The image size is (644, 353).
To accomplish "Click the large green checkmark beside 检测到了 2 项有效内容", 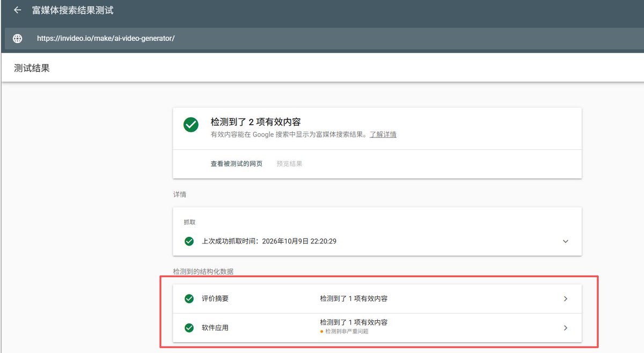I will pos(191,125).
